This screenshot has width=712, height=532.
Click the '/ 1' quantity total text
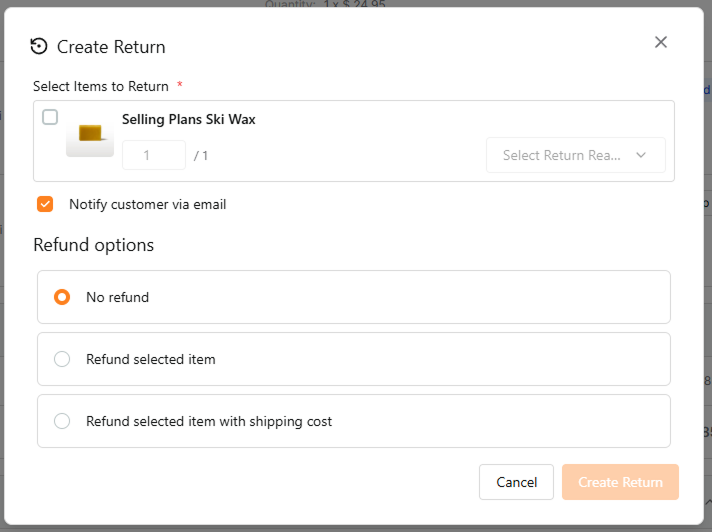click(201, 156)
